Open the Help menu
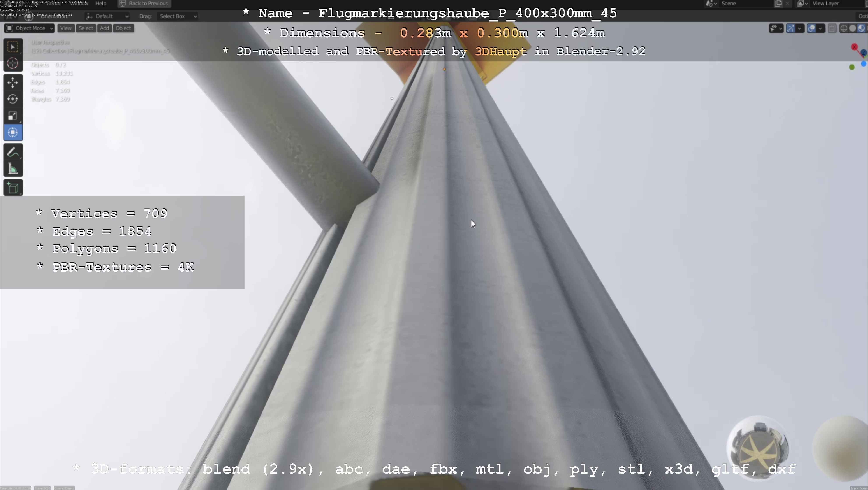The width and height of the screenshot is (868, 490). point(101,3)
